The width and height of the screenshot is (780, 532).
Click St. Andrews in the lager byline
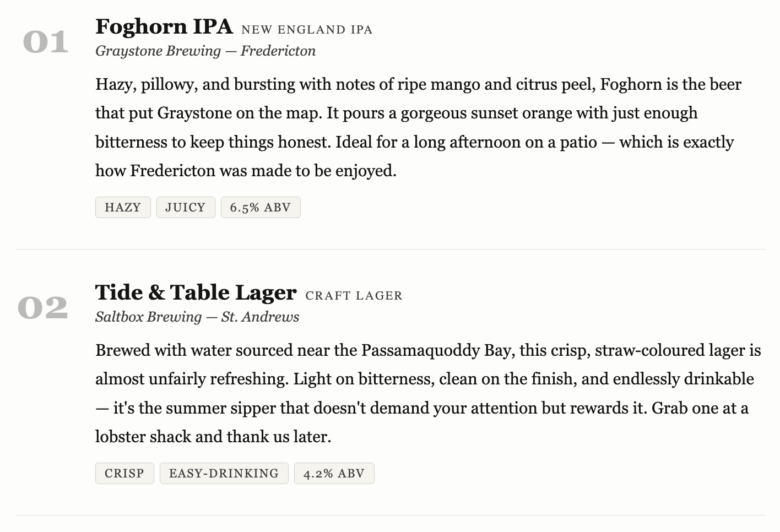[260, 317]
